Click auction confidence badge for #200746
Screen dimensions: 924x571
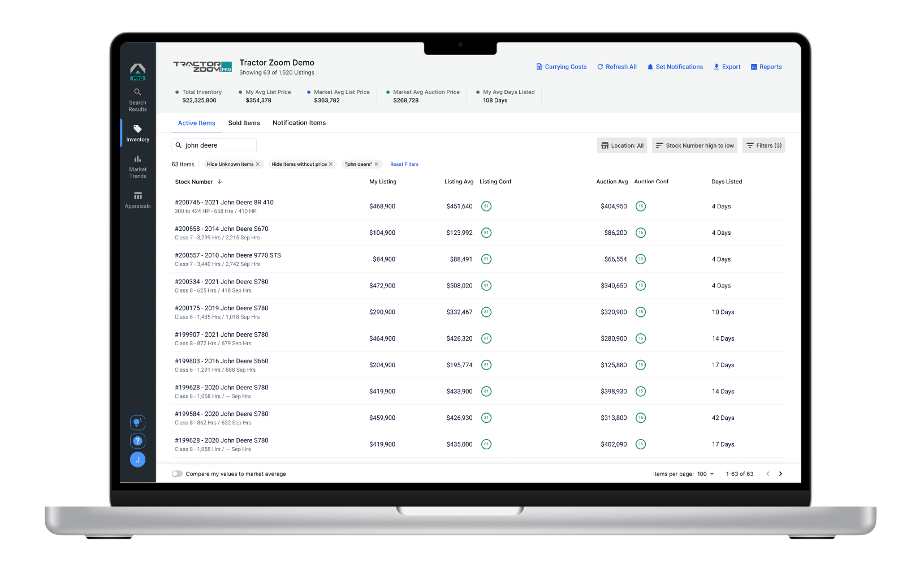click(x=641, y=206)
